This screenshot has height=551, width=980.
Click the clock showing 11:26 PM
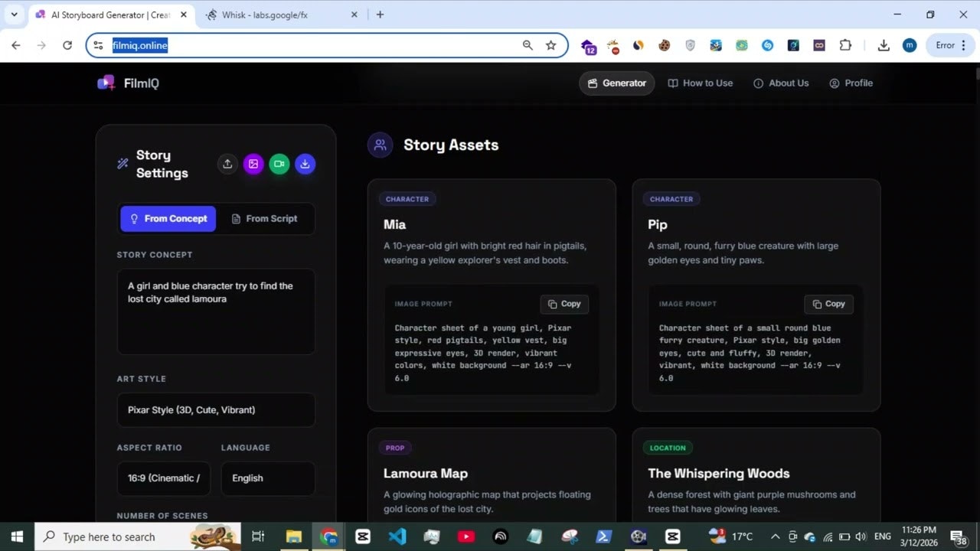(919, 536)
